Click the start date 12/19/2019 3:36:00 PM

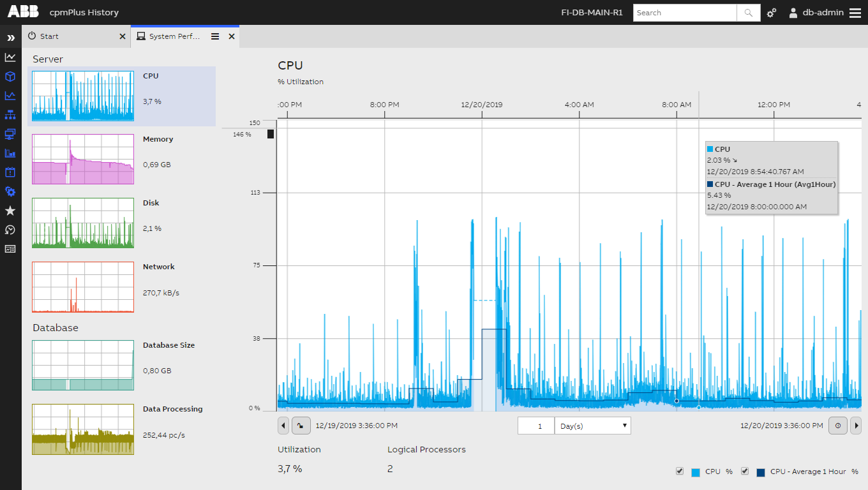pyautogui.click(x=357, y=426)
